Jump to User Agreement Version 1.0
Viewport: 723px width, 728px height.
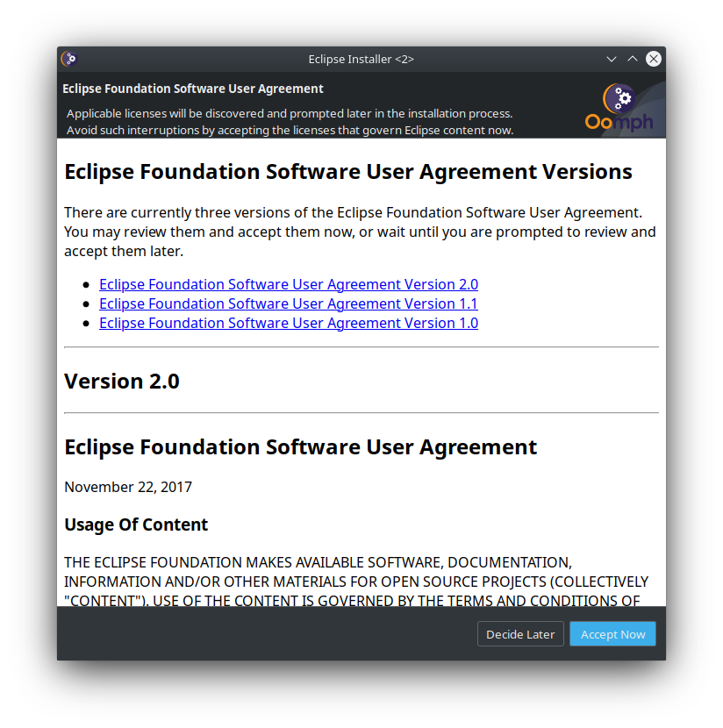pos(288,323)
